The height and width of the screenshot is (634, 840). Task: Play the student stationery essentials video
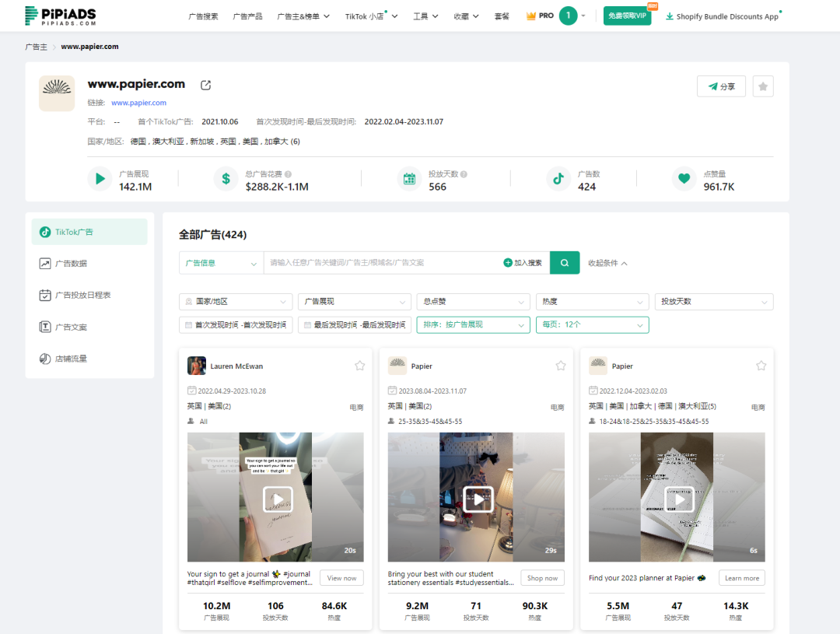point(478,499)
